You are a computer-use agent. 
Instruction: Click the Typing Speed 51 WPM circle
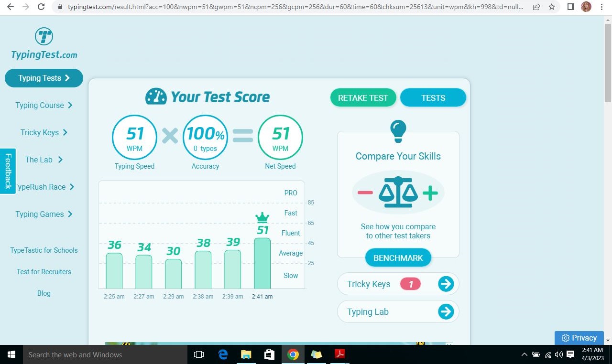(x=134, y=137)
